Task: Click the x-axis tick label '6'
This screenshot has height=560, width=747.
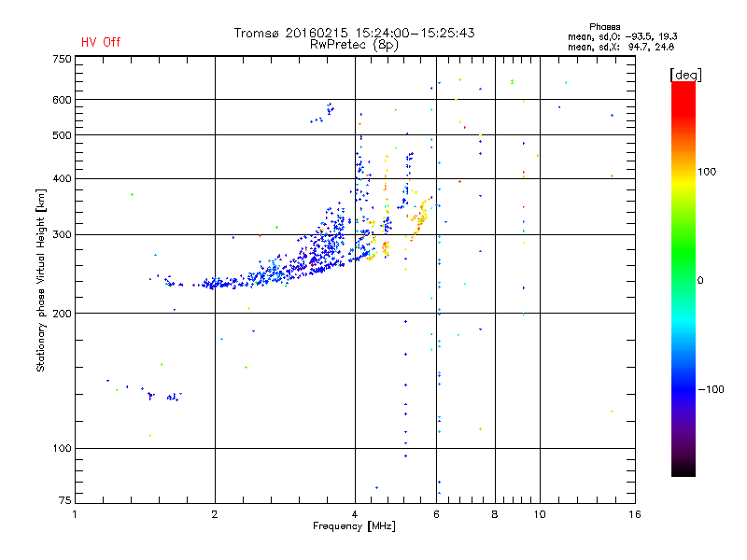Action: (436, 514)
